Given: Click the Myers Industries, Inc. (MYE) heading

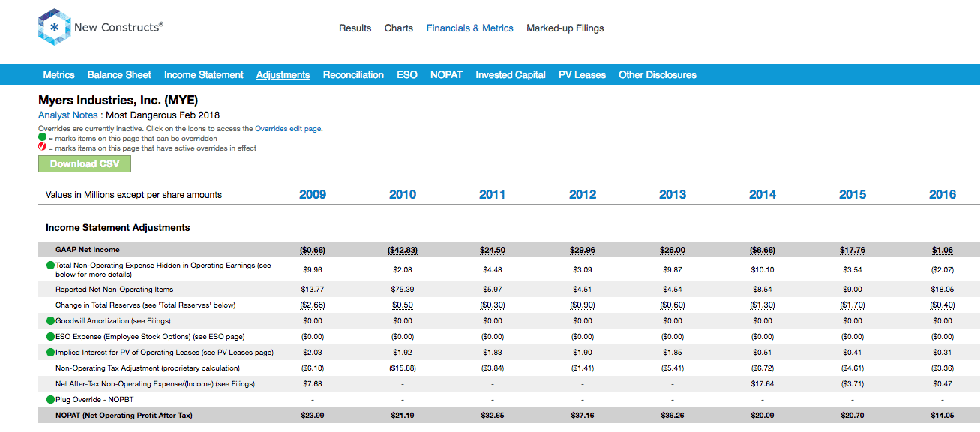Looking at the screenshot, I should (x=118, y=100).
